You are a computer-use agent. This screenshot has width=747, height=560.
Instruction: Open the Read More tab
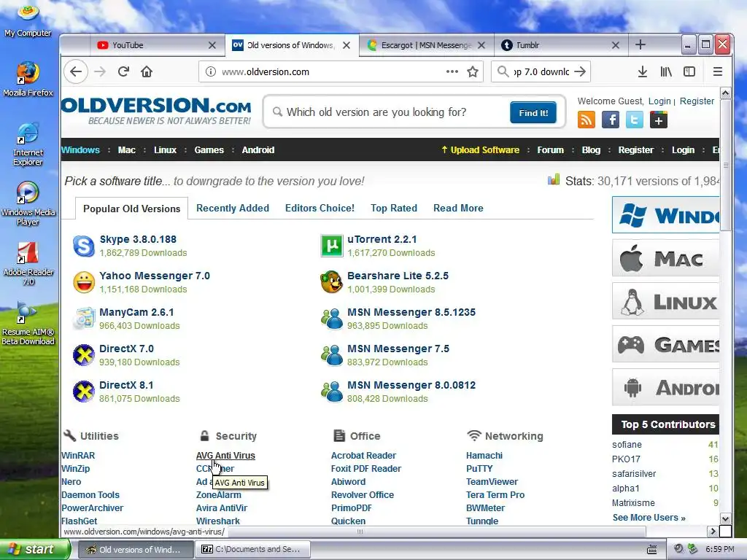coord(458,208)
